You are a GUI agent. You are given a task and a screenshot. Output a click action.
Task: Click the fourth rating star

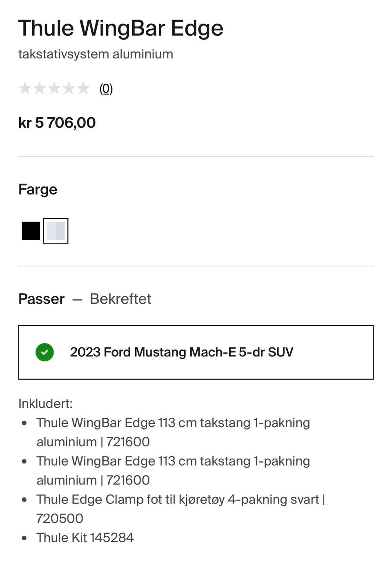[x=69, y=88]
